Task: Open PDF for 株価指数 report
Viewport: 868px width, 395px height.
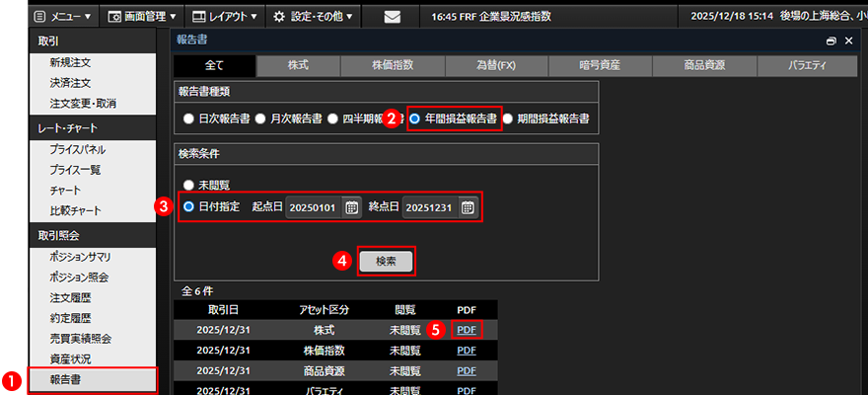Action: (x=467, y=351)
